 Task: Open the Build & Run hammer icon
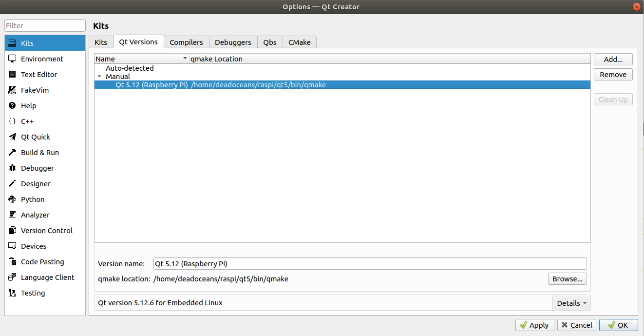click(x=12, y=153)
